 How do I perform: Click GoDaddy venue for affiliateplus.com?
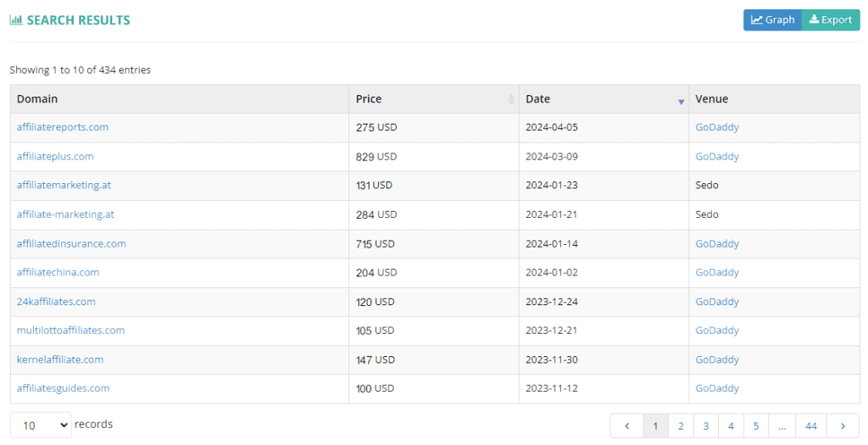pos(717,157)
